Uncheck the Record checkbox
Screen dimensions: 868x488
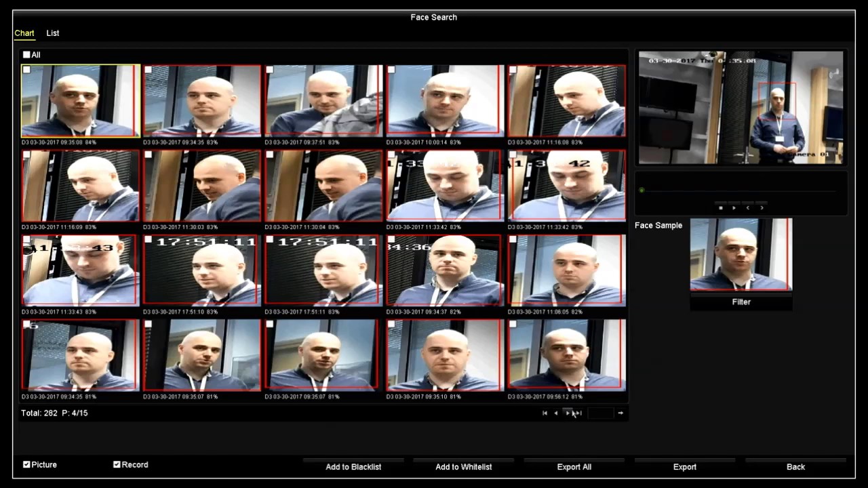click(117, 464)
